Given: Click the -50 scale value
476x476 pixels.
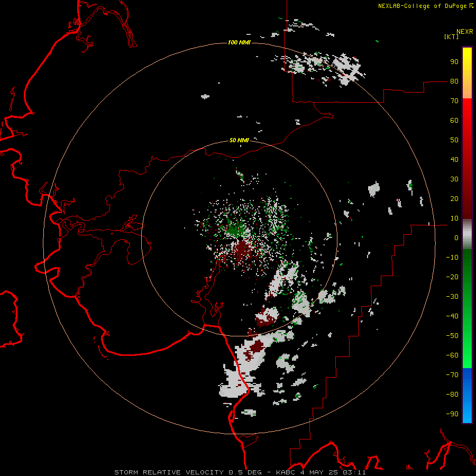Looking at the screenshot, I should click(x=452, y=336).
